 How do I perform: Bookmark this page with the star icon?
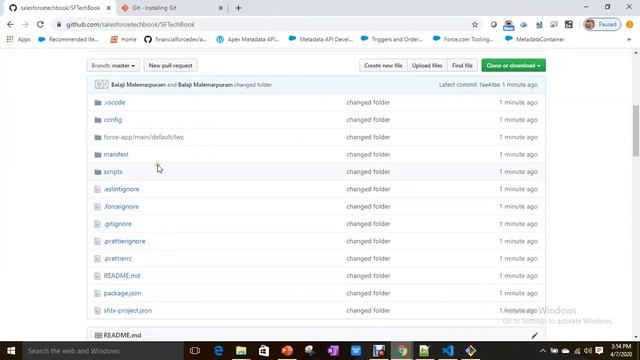coord(475,24)
